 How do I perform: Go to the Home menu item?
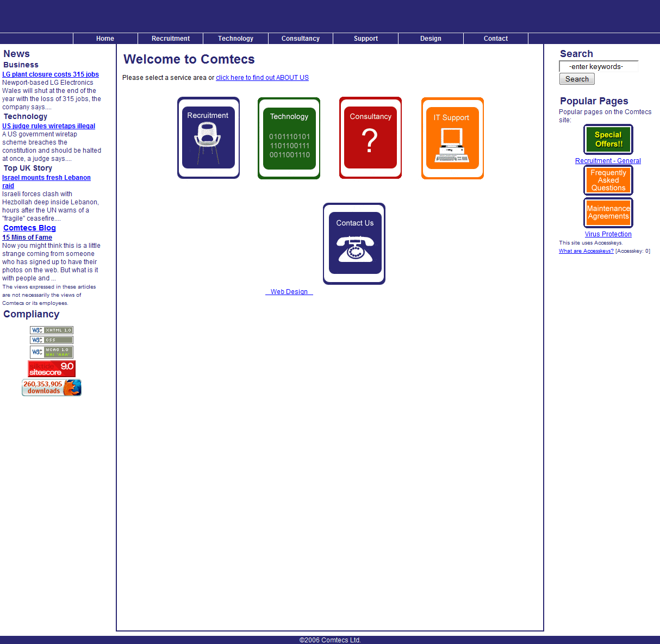coord(105,39)
